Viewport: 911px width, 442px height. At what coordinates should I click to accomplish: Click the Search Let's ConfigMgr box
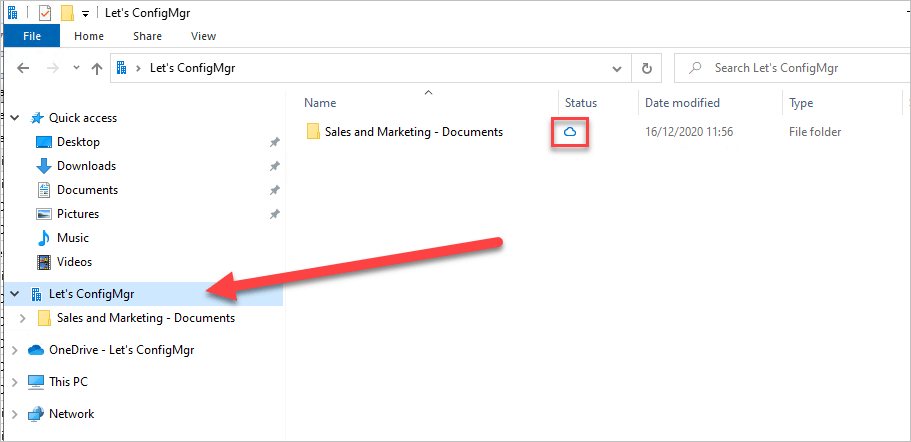[792, 68]
